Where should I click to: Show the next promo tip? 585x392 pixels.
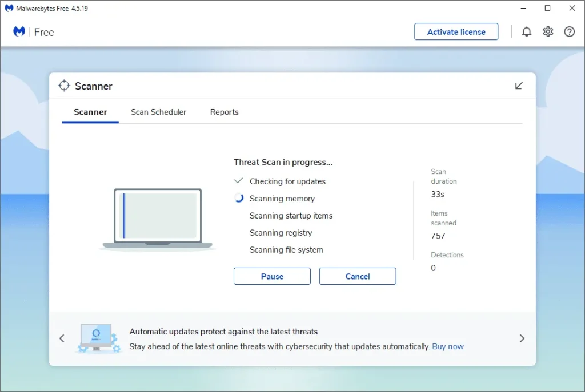(x=522, y=338)
